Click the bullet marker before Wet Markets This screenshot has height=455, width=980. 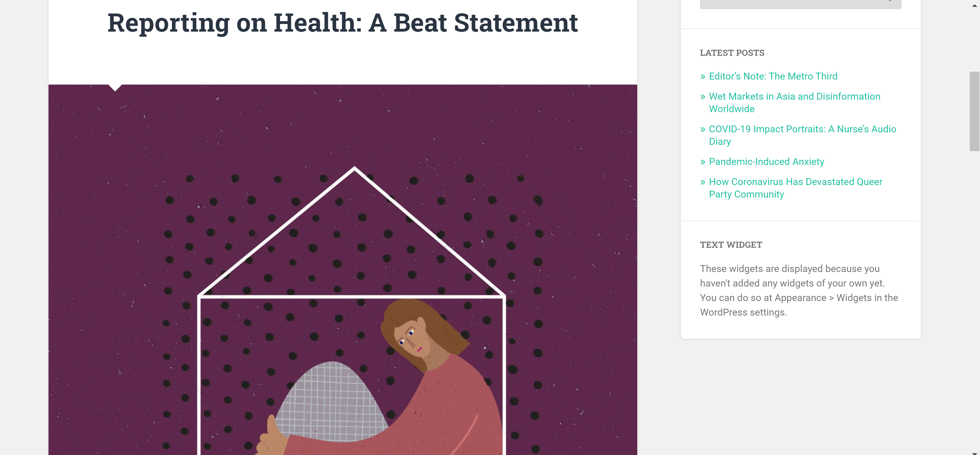703,97
